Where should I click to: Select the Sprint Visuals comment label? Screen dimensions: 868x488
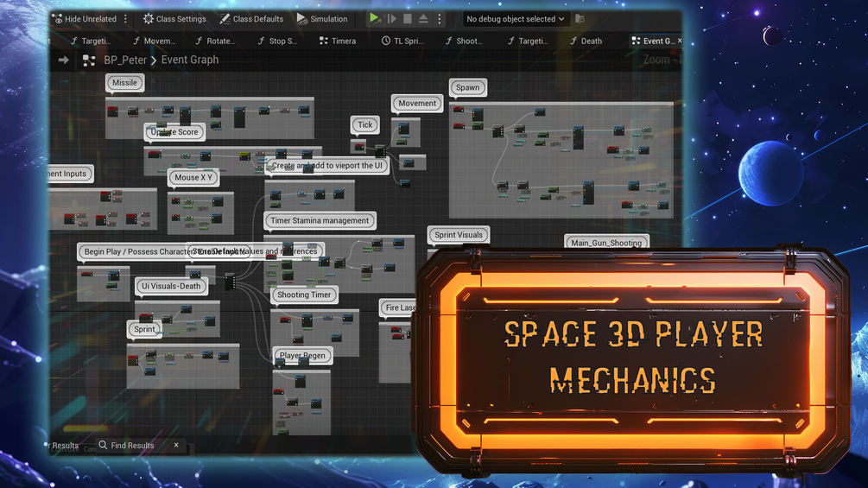click(459, 235)
